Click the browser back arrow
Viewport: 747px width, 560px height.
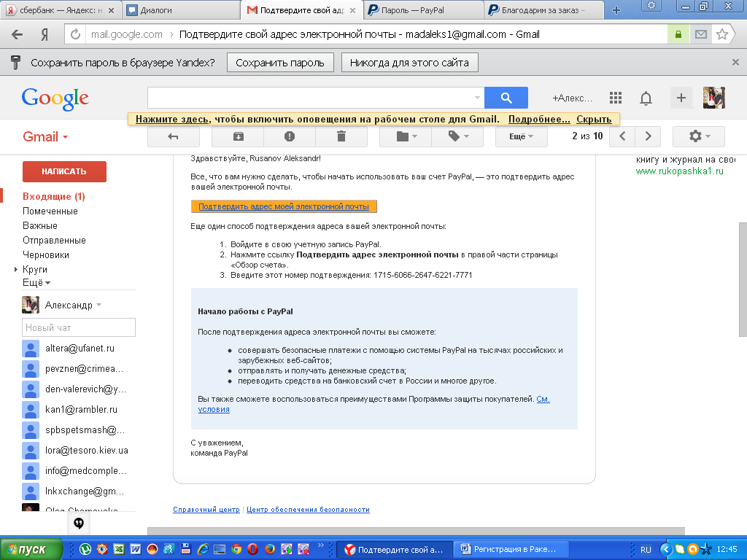(x=18, y=34)
